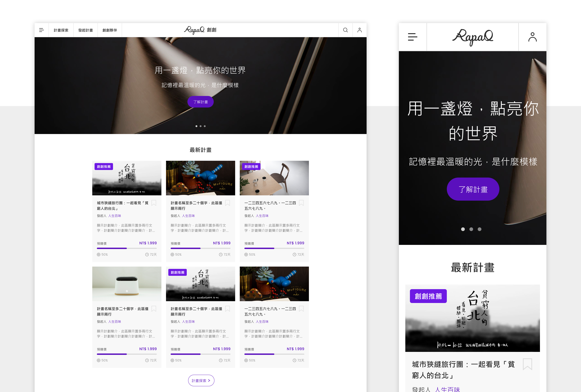Tap the 創創推薦 badge in mobile view

coord(428,296)
